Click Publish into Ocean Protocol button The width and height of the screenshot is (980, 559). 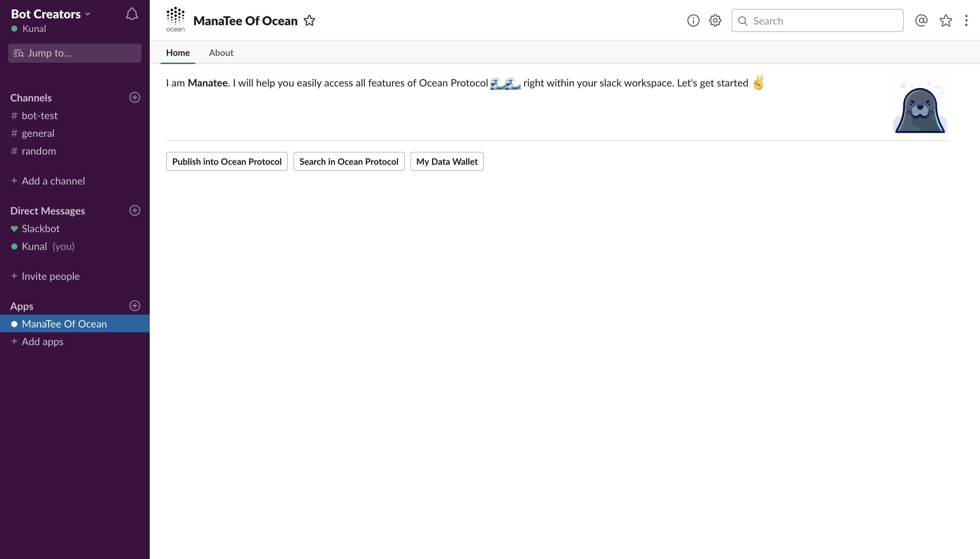coord(227,162)
